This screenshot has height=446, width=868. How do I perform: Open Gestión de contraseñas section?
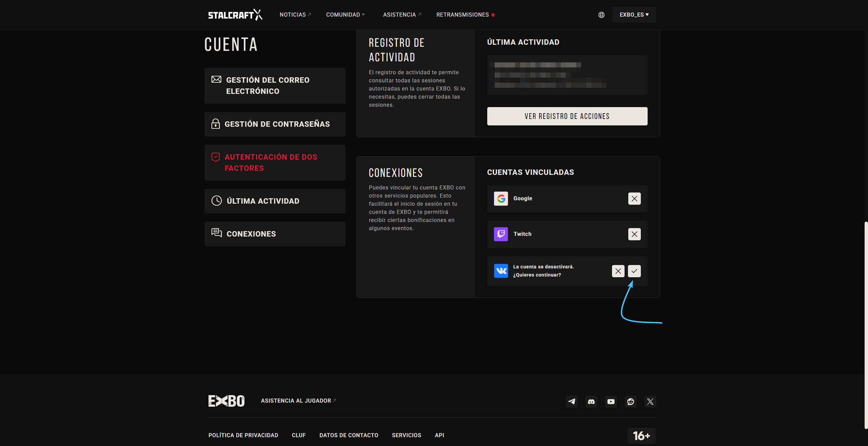point(275,124)
